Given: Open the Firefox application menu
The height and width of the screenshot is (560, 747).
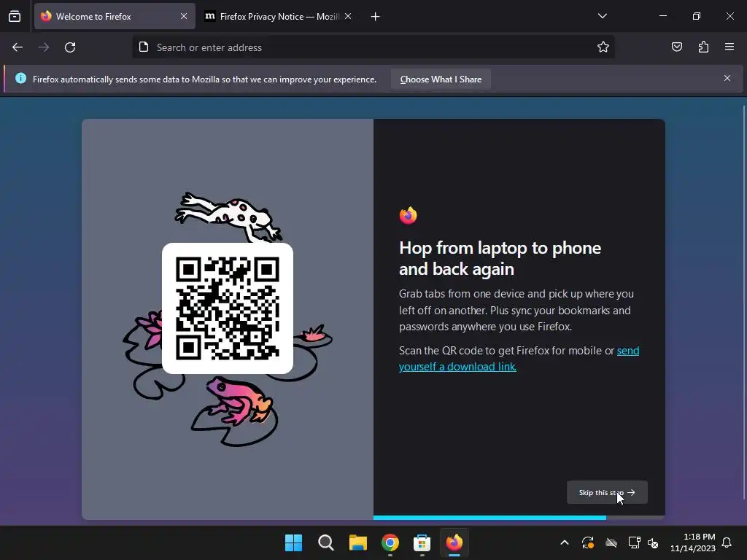Looking at the screenshot, I should pyautogui.click(x=729, y=47).
